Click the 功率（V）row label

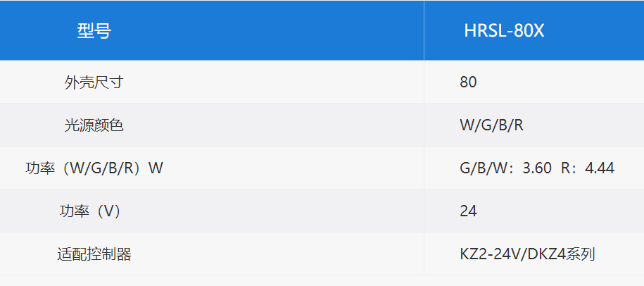(x=90, y=211)
